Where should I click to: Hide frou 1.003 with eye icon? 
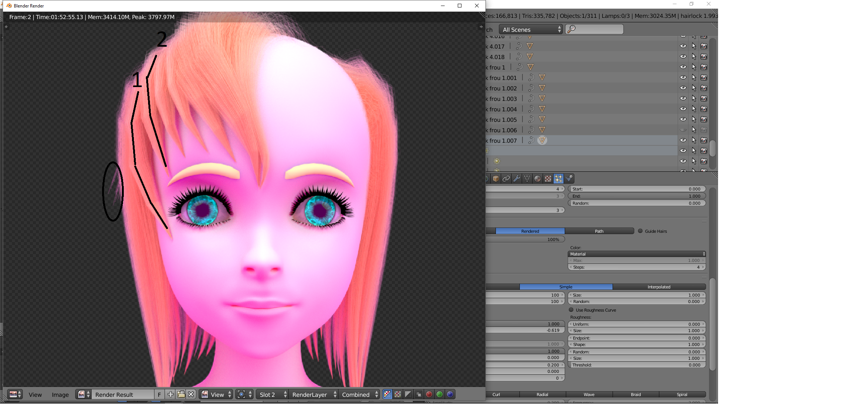683,99
